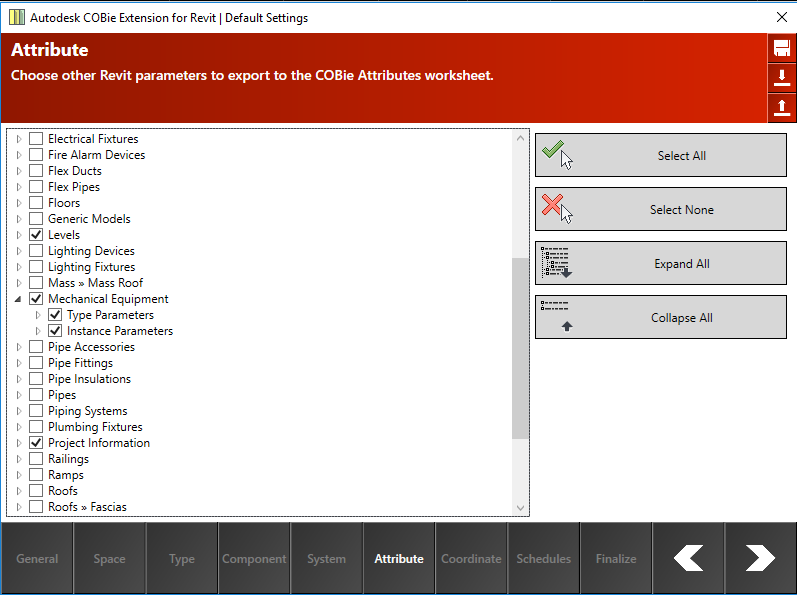Viewport: 797px width, 595px height.
Task: Uncheck the Levels checkbox
Action: [x=36, y=235]
